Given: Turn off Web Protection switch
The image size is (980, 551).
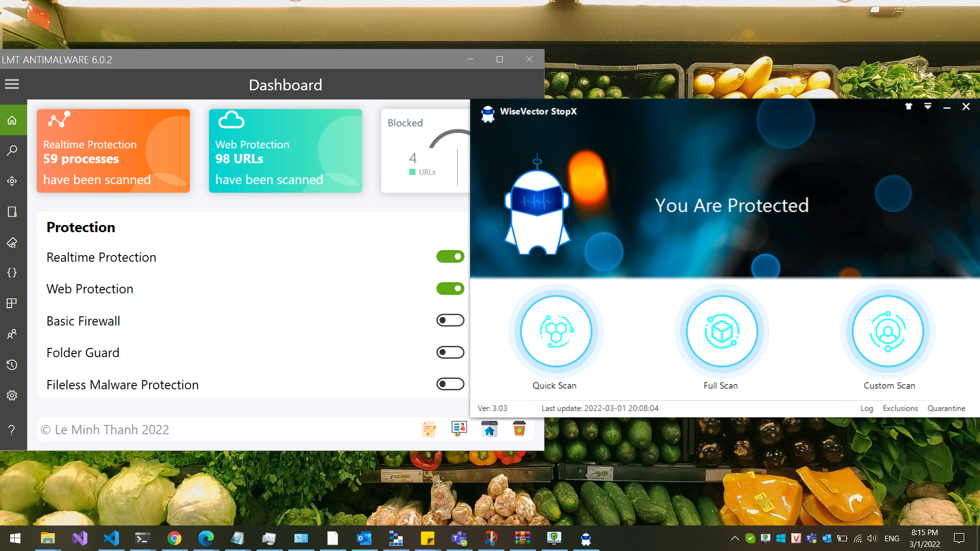Looking at the screenshot, I should [450, 289].
